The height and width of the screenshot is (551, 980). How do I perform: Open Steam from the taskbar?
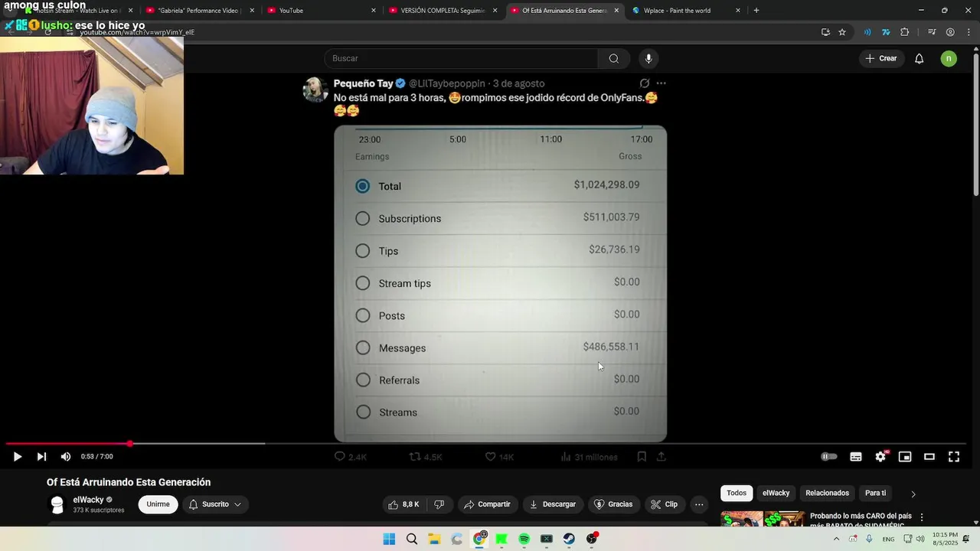pos(569,539)
